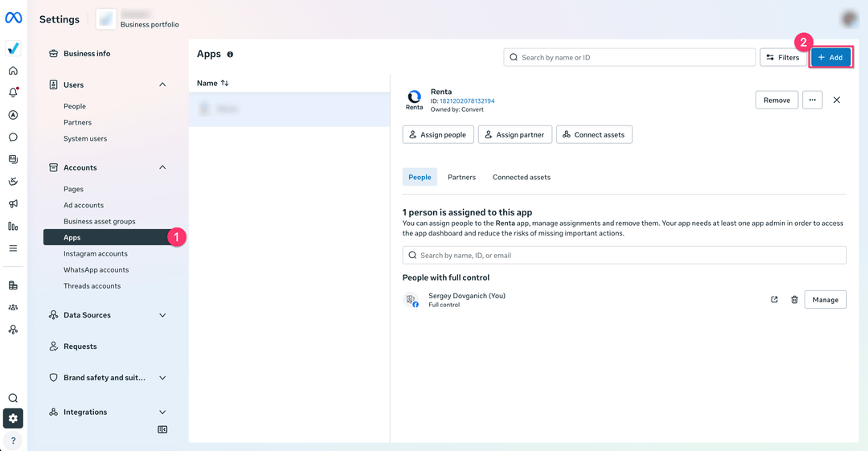Close the Renta details panel

(837, 100)
